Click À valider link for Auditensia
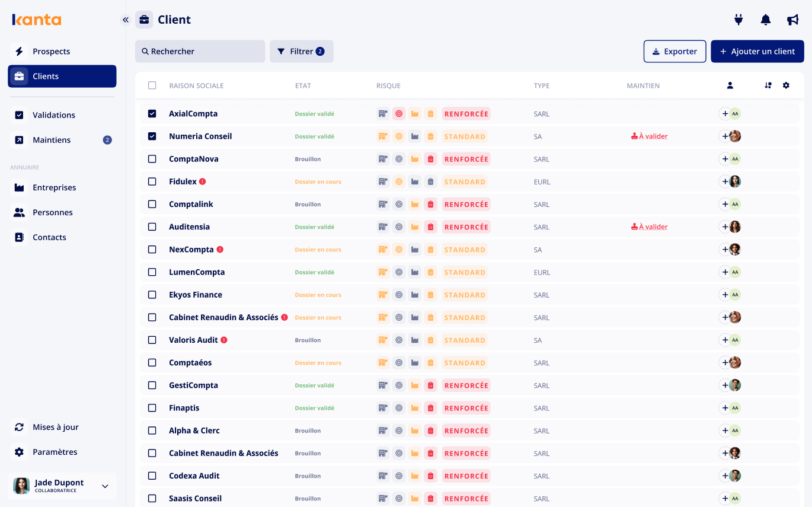 point(650,227)
